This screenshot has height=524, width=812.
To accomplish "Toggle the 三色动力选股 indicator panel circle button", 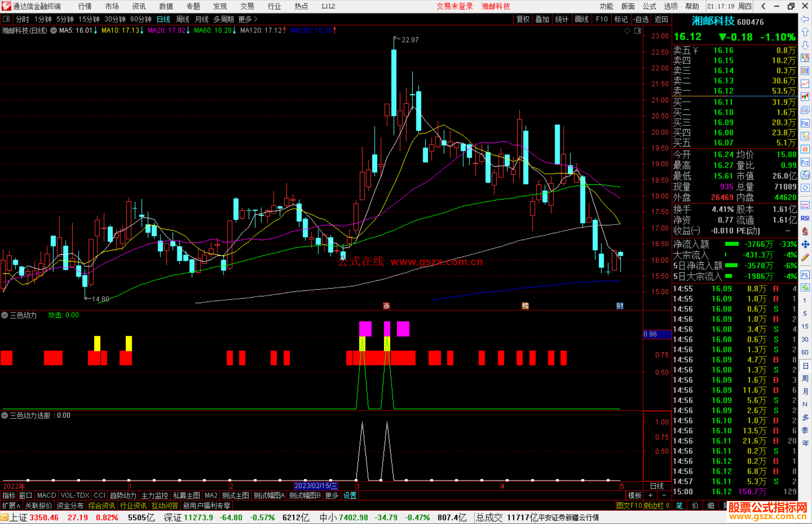I will [x=5, y=415].
